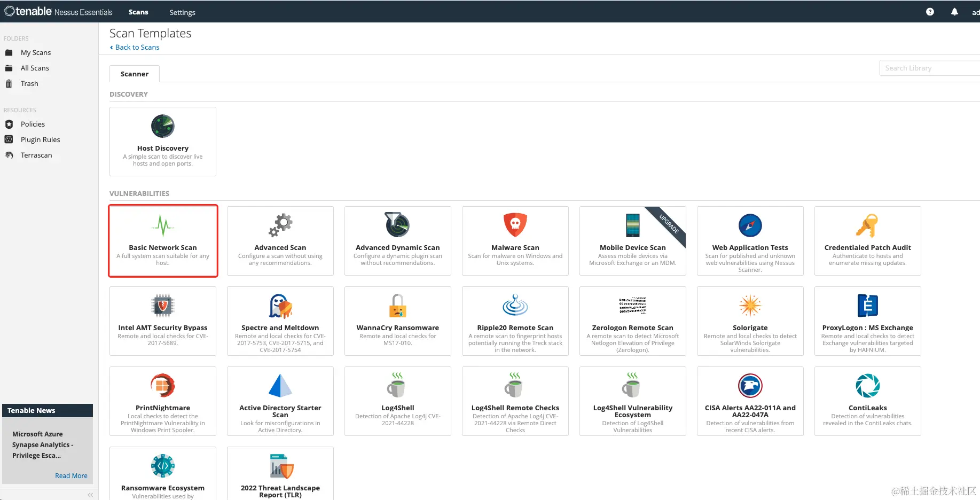Click the Web Application Tests title

[x=750, y=247]
